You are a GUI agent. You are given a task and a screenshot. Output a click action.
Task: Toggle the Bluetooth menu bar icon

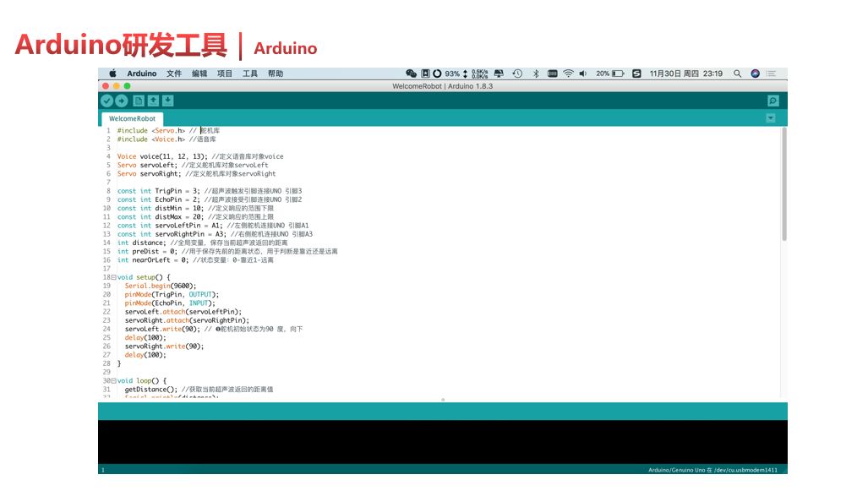535,74
